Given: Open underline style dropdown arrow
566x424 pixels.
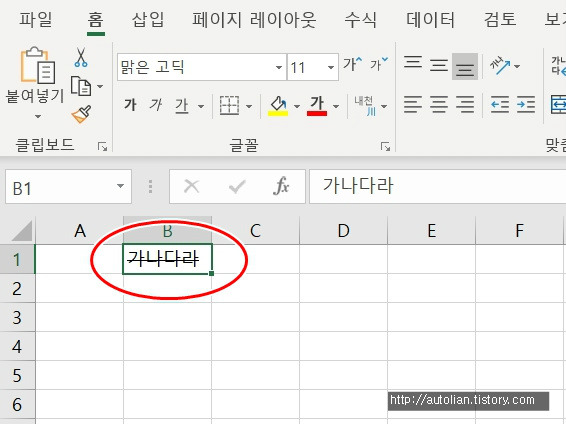Looking at the screenshot, I should tap(201, 106).
